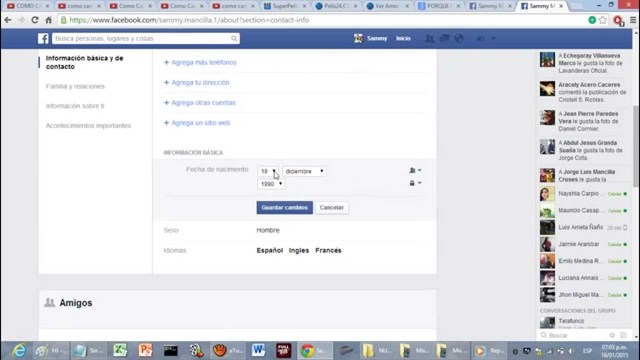Viewport: 640px width, 360px height.
Task: Open chat with Jaimie Aranibar
Action: tap(583, 244)
